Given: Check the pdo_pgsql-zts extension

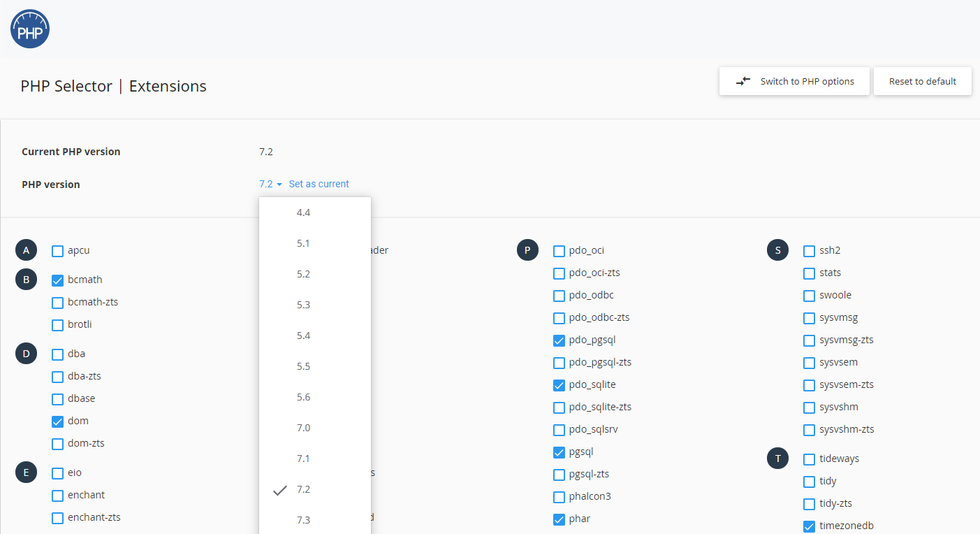Looking at the screenshot, I should 559,363.
